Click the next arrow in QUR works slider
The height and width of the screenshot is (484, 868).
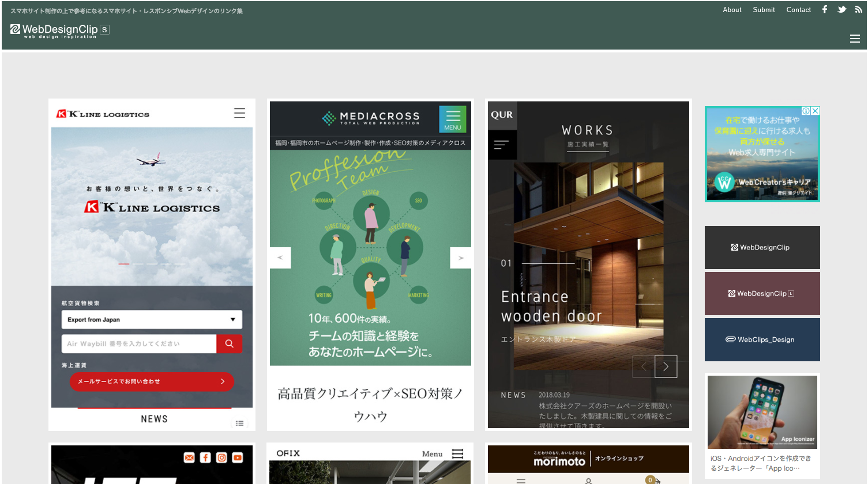(666, 366)
